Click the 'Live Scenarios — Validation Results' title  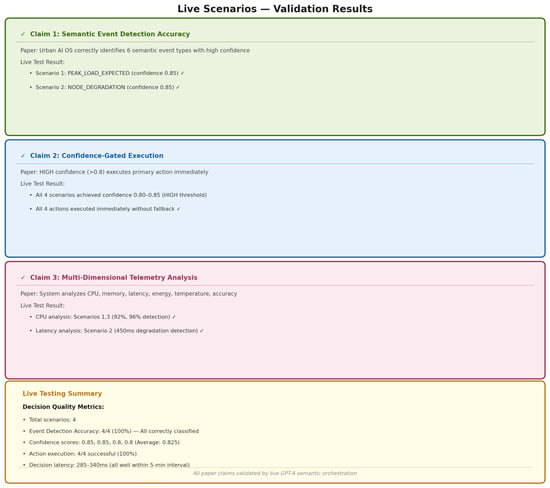click(275, 9)
